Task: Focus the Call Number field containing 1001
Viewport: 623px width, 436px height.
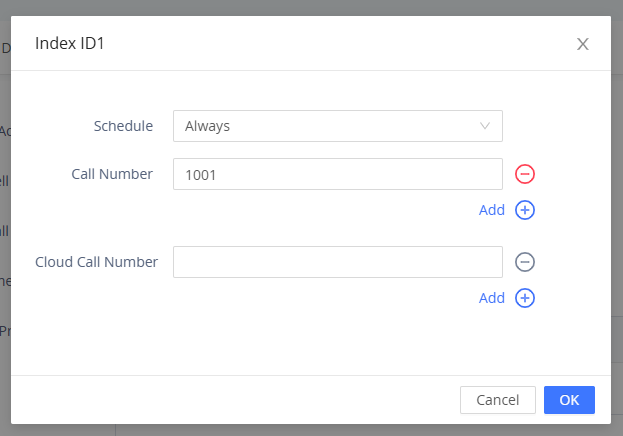Action: point(338,174)
